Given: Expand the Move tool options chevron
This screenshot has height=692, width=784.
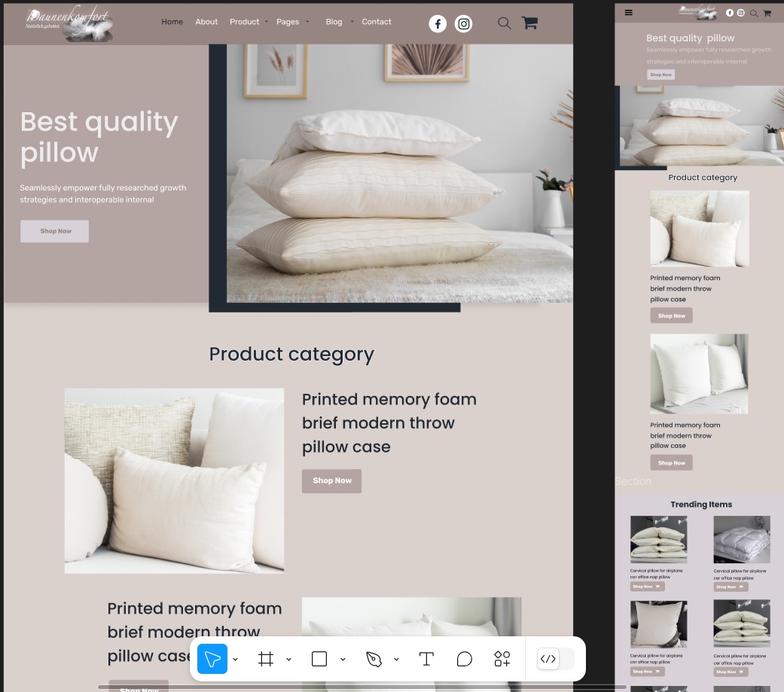Looking at the screenshot, I should pos(236,660).
